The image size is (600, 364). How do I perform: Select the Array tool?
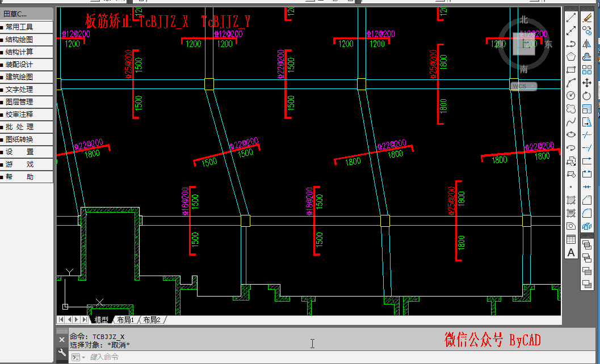click(587, 70)
